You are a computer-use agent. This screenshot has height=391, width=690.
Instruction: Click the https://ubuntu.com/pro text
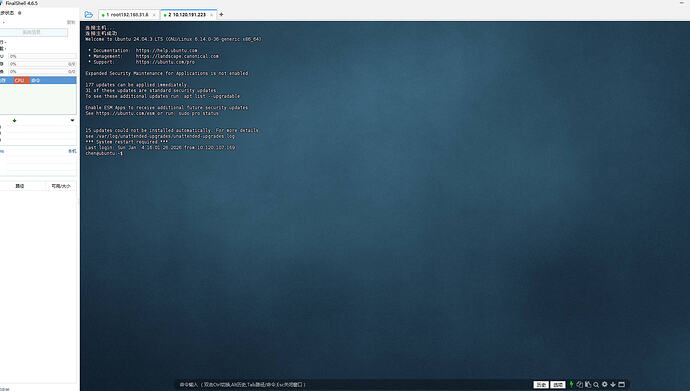pyautogui.click(x=165, y=62)
